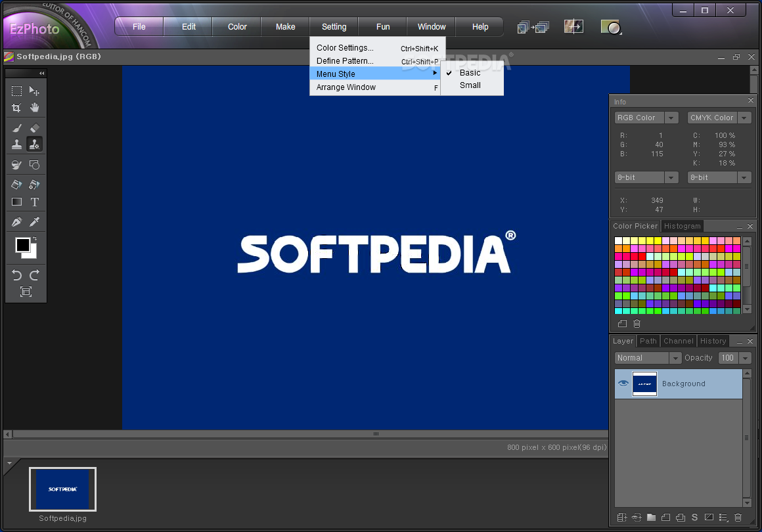This screenshot has height=532, width=762.
Task: Swap foreground and background colors
Action: [35, 238]
